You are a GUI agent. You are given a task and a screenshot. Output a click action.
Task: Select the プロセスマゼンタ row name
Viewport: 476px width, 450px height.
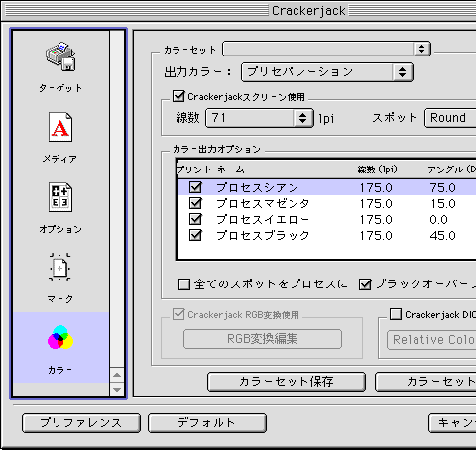pyautogui.click(x=263, y=204)
